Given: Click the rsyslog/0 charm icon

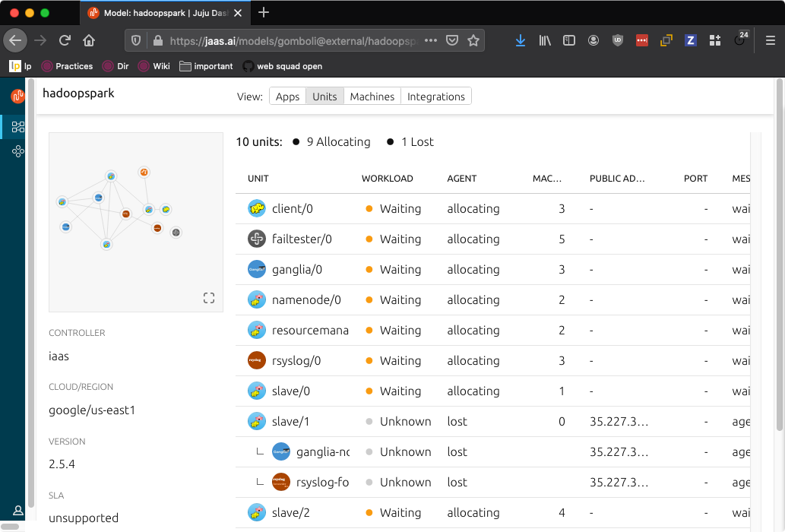Looking at the screenshot, I should click(x=256, y=360).
